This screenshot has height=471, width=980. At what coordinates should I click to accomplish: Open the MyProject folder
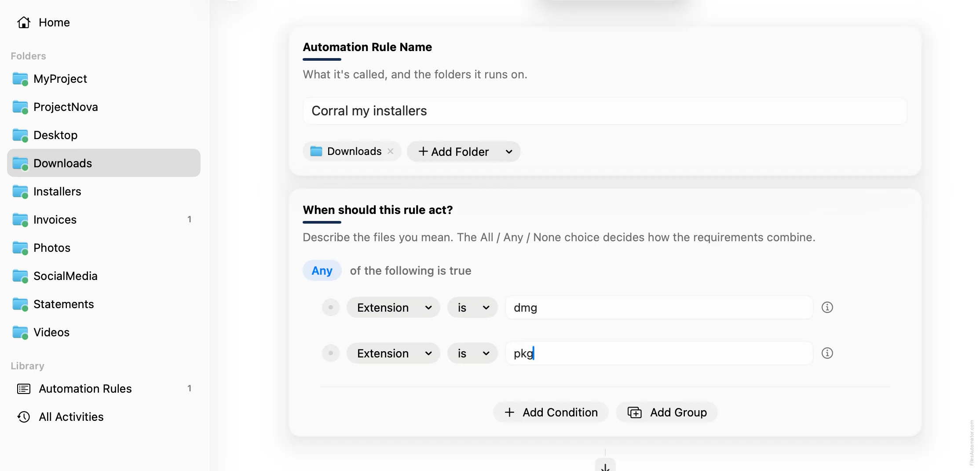104,79
